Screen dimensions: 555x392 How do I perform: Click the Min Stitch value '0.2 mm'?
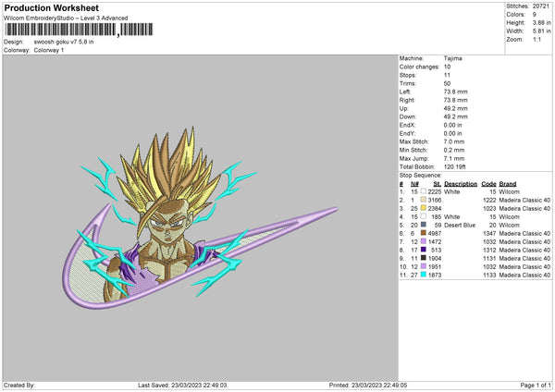point(454,150)
